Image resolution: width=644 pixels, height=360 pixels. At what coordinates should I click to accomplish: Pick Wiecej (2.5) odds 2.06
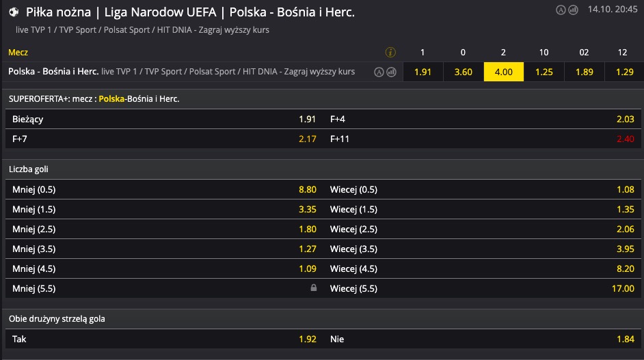(625, 229)
